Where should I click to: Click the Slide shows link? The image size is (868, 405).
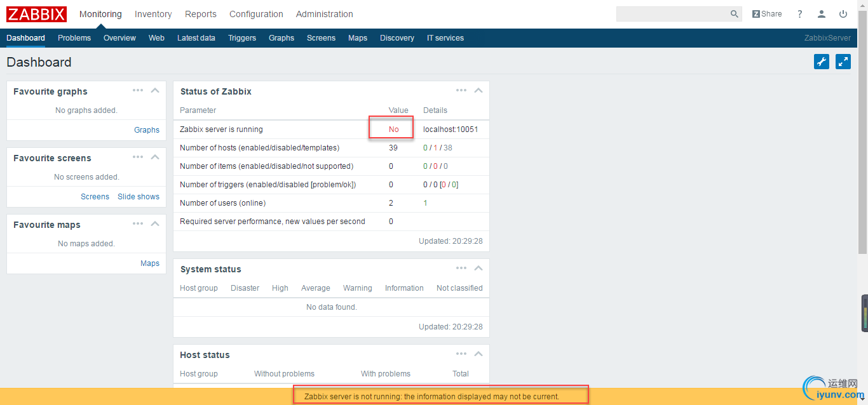point(139,197)
